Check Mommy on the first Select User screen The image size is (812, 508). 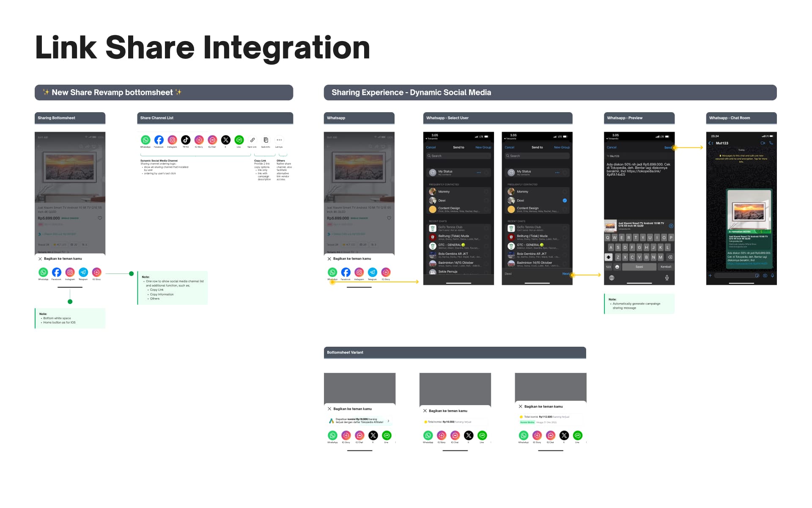(x=486, y=192)
